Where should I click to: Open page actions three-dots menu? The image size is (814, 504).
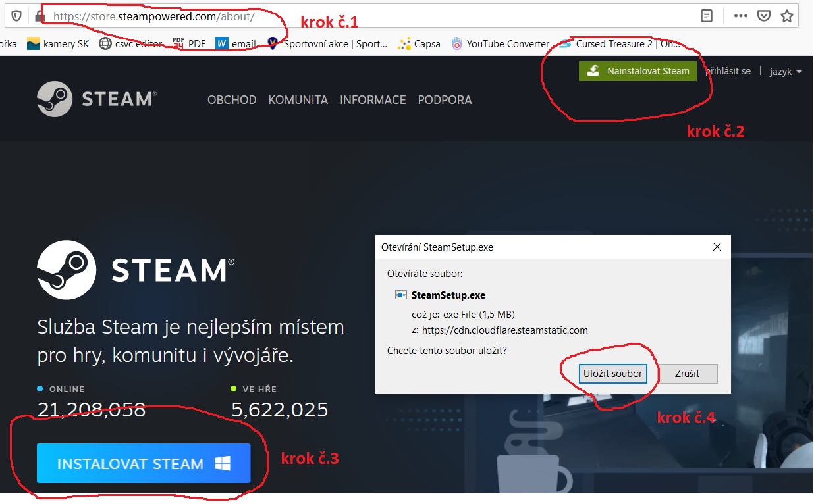740,16
